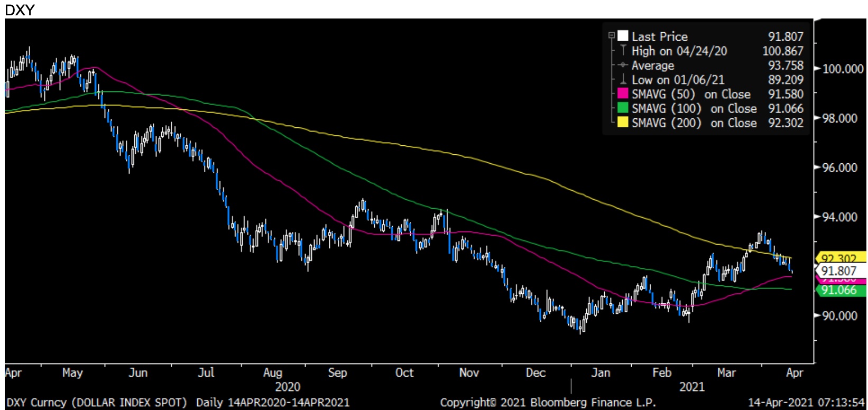Screen dimensions: 868x410
Task: Click the white Last Price color swatch
Action: [623, 36]
